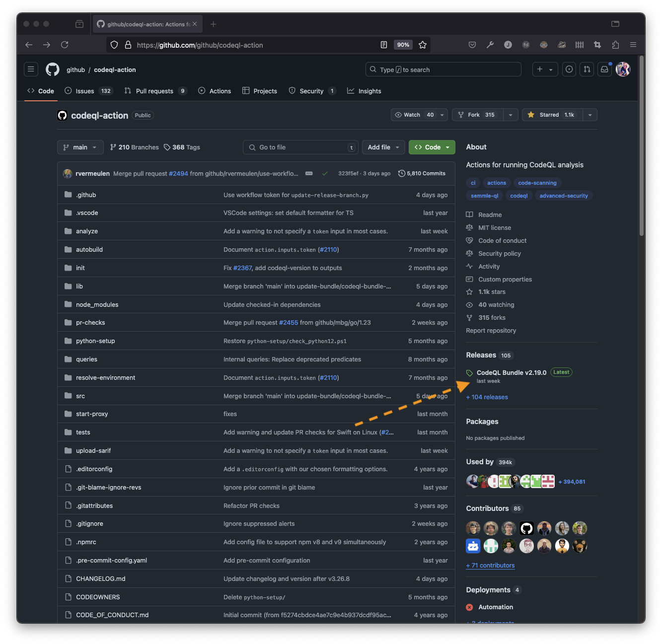This screenshot has width=662, height=644.
Task: Click the browser address bar URL
Action: pyautogui.click(x=200, y=45)
